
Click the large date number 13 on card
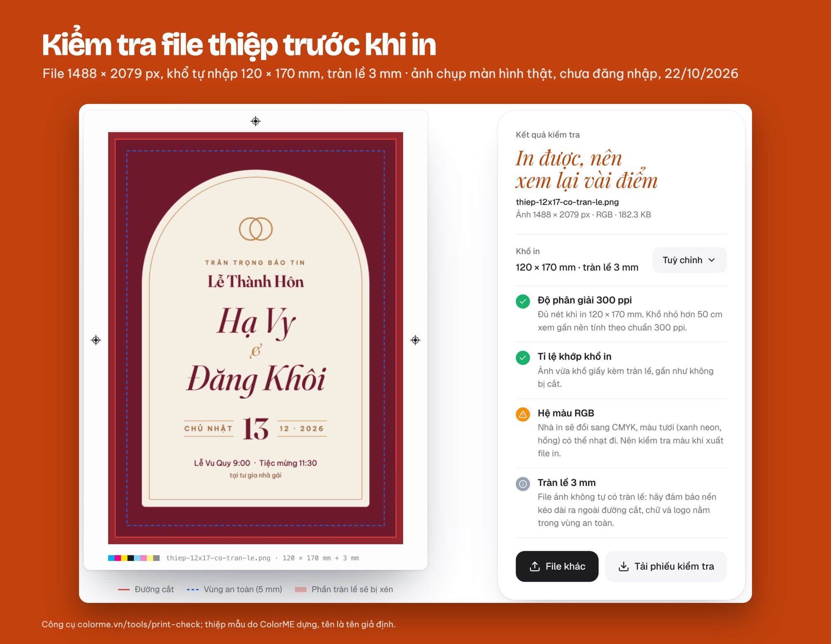point(256,429)
